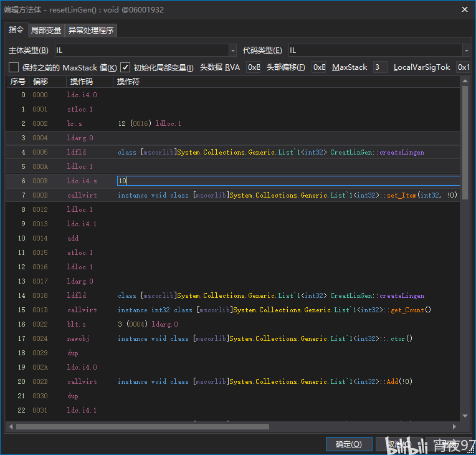Screen dimensions: 476x455
Task: Click the horizontal scroll right arrow
Action: [x=454, y=427]
